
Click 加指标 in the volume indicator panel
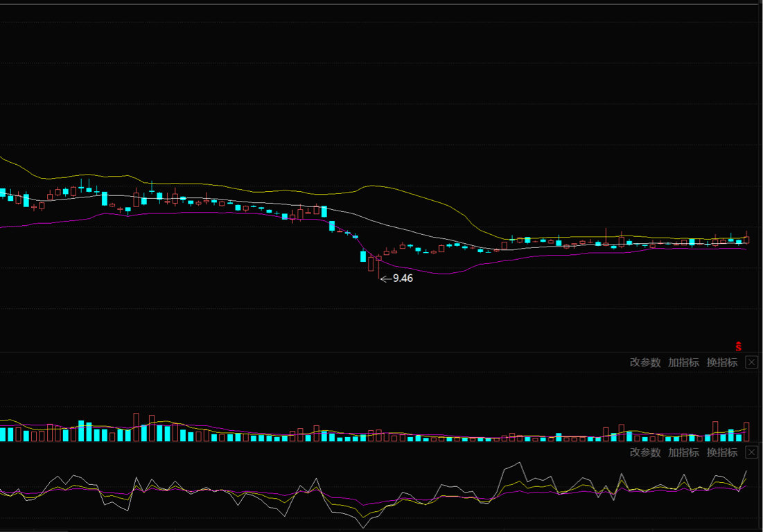(684, 362)
